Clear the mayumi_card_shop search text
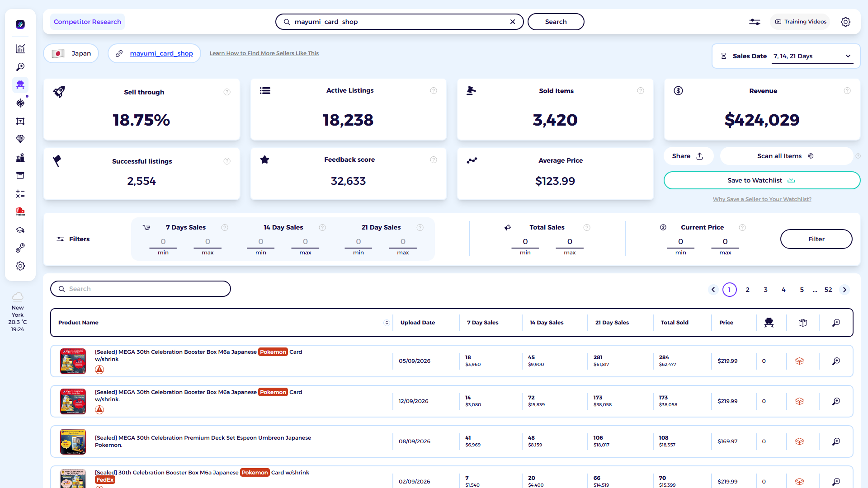Screen dimensions: 868x488 pyautogui.click(x=513, y=22)
